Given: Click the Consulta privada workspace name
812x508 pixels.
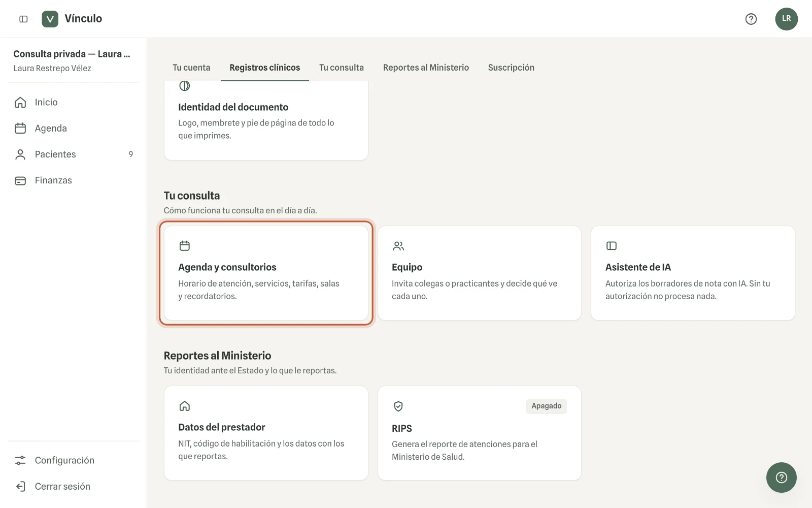Looking at the screenshot, I should point(72,54).
